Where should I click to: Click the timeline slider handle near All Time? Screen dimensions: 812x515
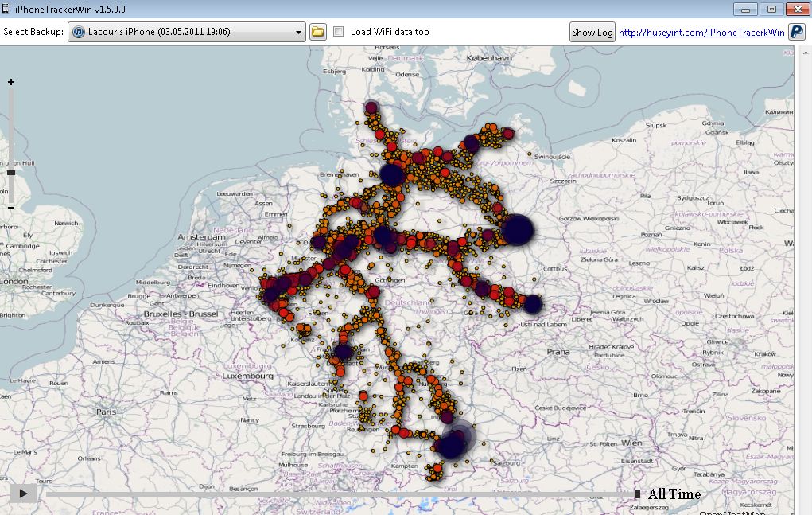[638, 494]
